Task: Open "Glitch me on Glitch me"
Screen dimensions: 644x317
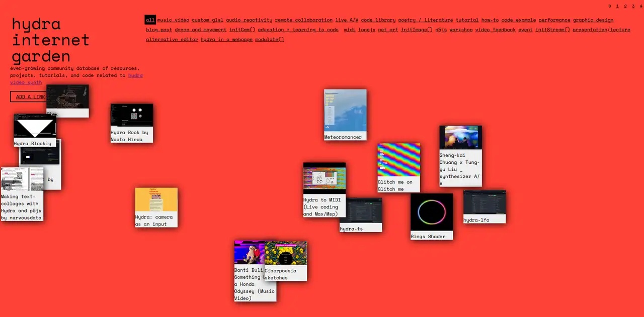Action: click(x=398, y=166)
